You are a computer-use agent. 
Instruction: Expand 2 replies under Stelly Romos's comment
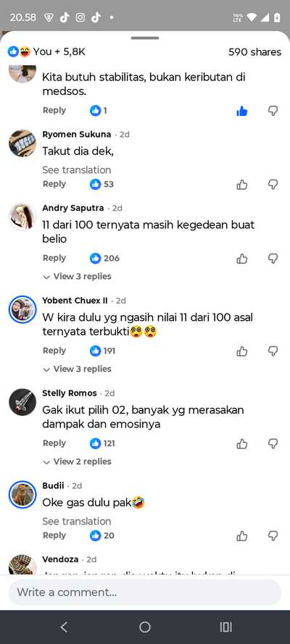78,461
